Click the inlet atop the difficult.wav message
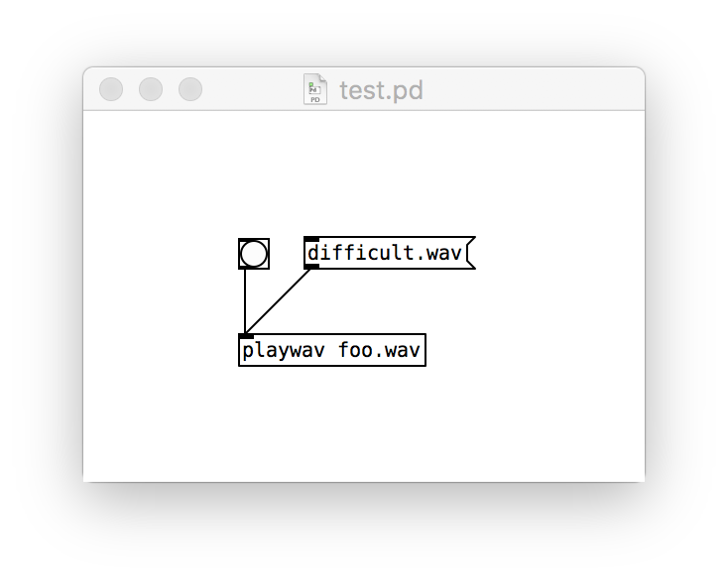 (311, 239)
